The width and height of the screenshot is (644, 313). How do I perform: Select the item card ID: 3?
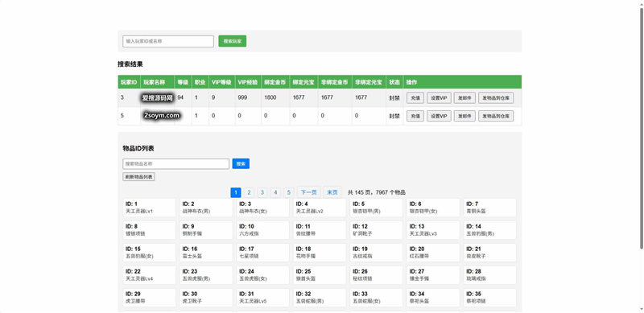263,208
